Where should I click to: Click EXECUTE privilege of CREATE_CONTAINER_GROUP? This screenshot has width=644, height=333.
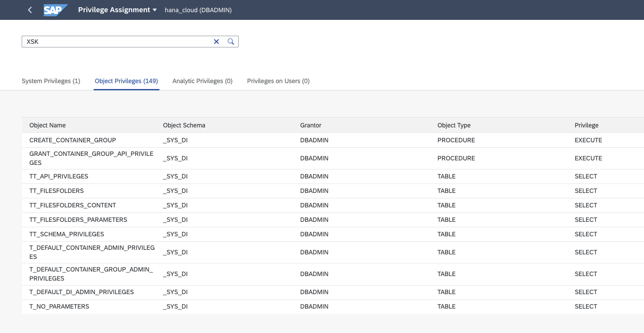pos(588,140)
